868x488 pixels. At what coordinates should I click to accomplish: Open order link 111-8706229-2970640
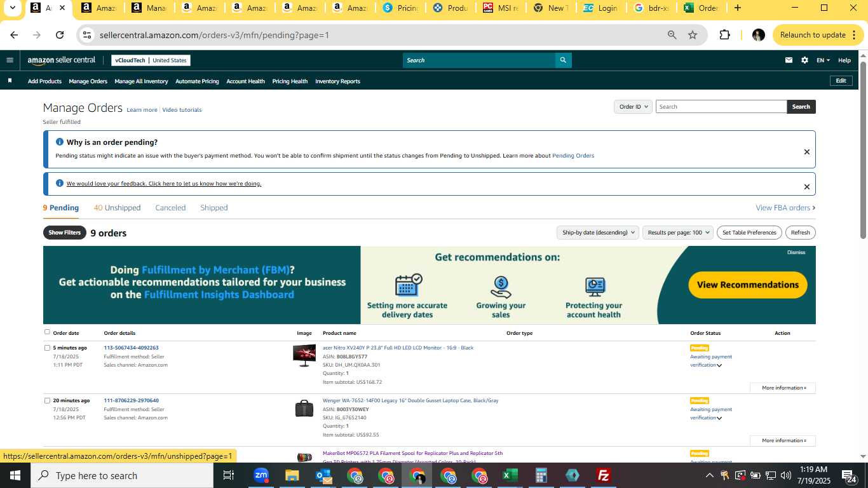pyautogui.click(x=132, y=400)
